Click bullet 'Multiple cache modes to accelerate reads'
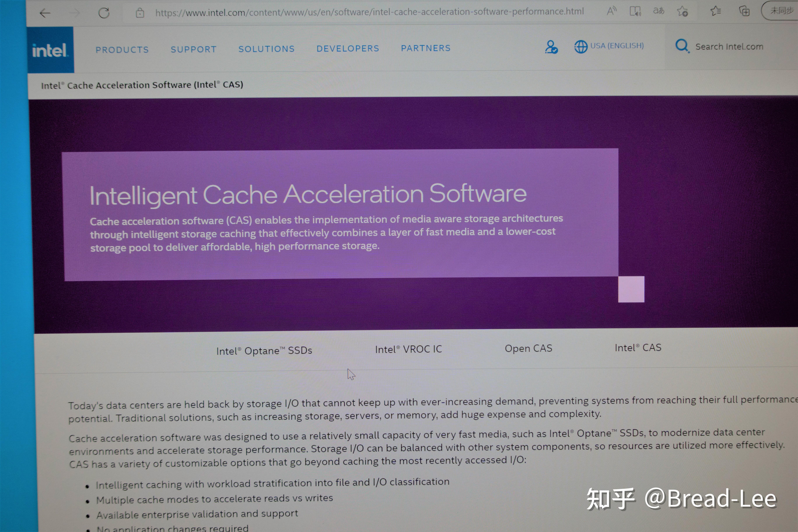The height and width of the screenshot is (532, 798). (x=214, y=499)
